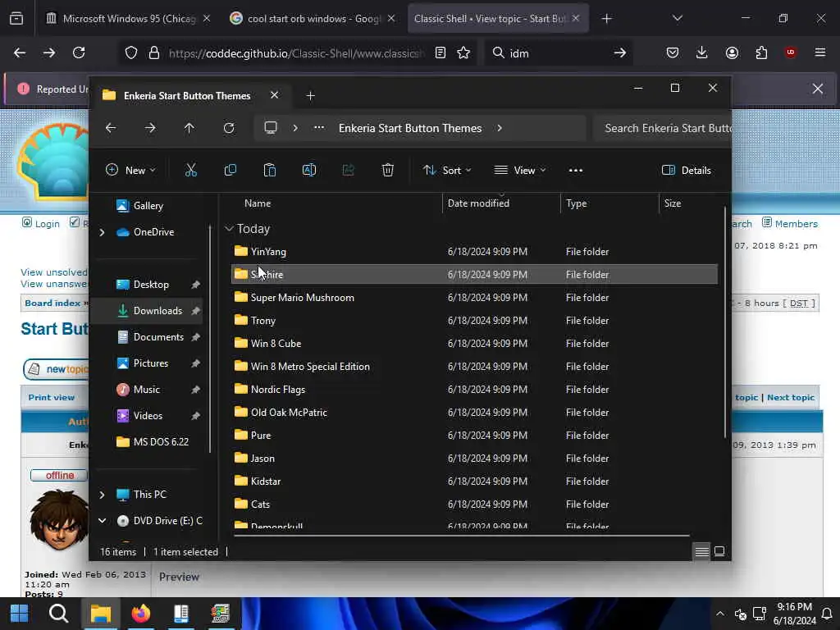Open the Sort dropdown
Viewport: 840px width, 630px height.
447,171
